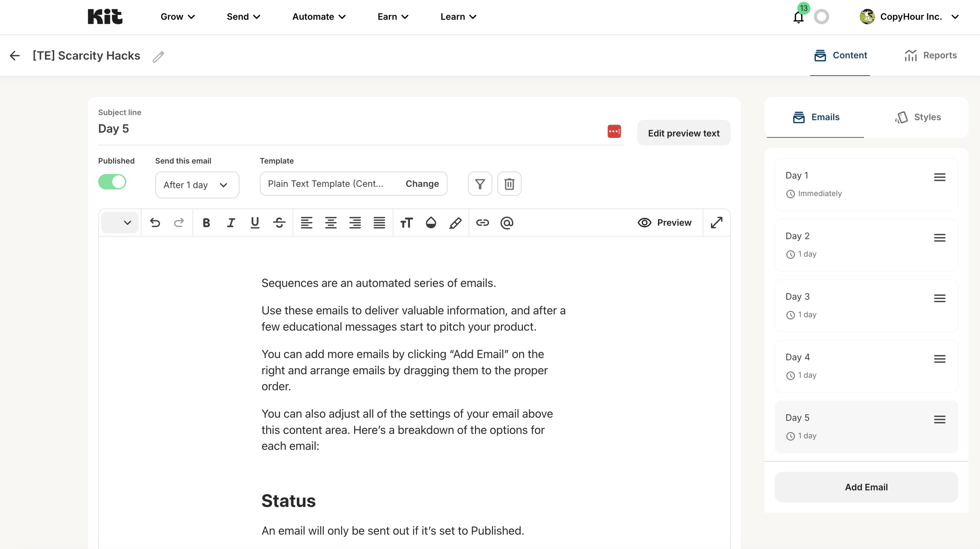Viewport: 980px width, 549px height.
Task: Open the Day 4 email
Action: [866, 366]
